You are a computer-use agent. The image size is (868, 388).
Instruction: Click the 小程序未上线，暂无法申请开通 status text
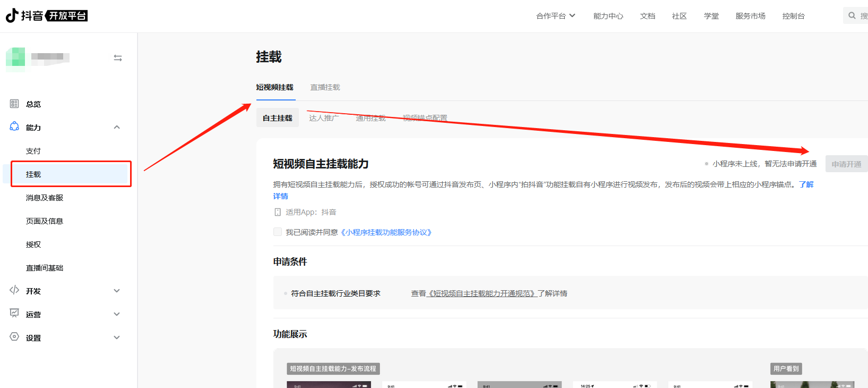(x=764, y=164)
